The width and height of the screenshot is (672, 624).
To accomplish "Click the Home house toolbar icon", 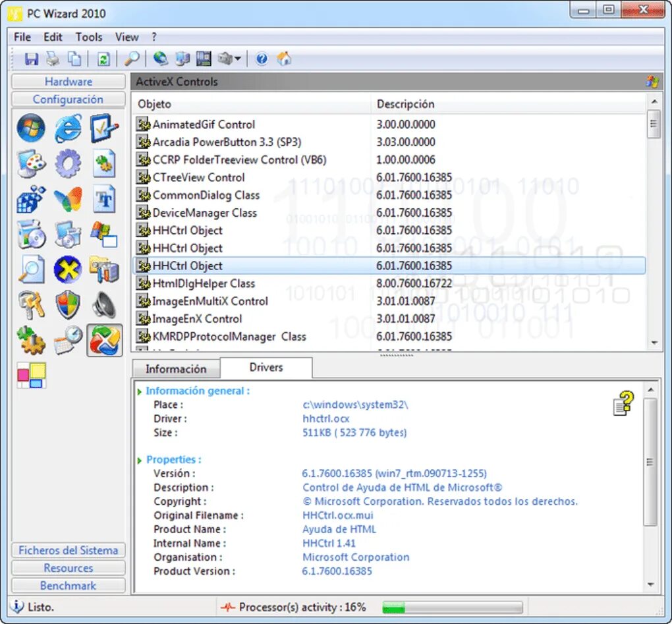I will coord(284,58).
